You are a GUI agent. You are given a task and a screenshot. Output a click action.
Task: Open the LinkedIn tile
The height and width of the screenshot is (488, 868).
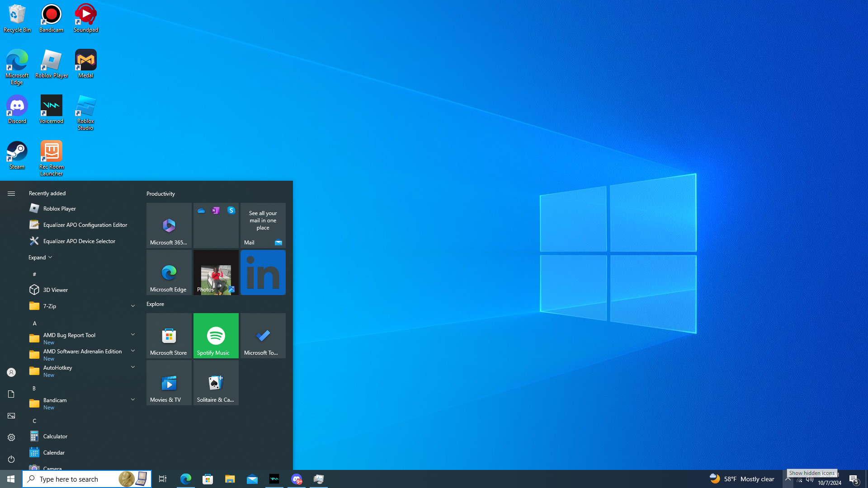click(x=263, y=272)
